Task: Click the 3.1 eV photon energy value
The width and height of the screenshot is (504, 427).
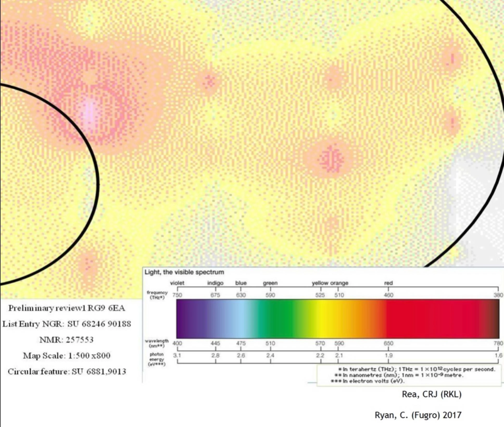Action: point(177,355)
